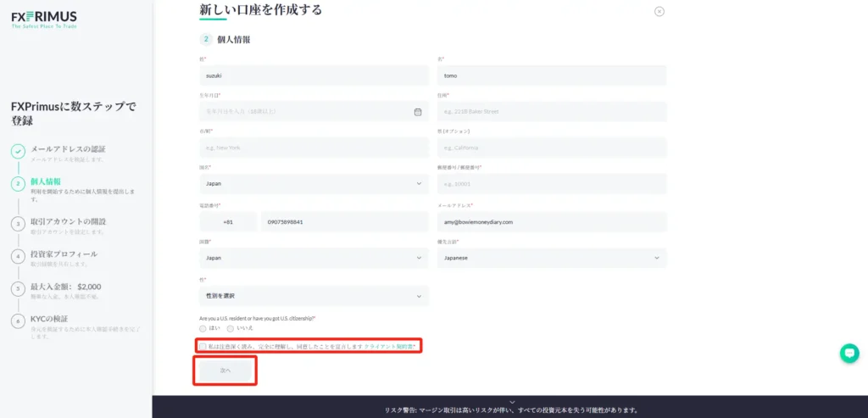Close the new account creation form
Image resolution: width=868 pixels, height=418 pixels.
[x=659, y=11]
